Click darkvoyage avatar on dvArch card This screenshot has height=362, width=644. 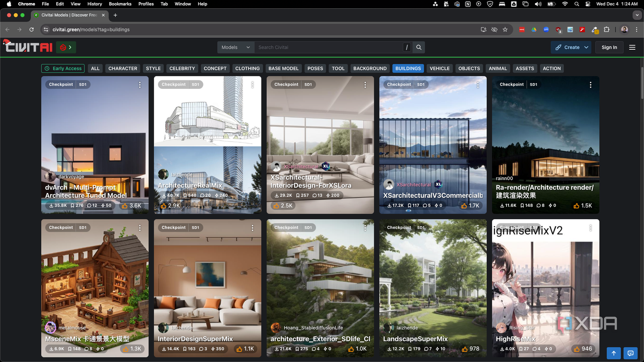coord(51,176)
